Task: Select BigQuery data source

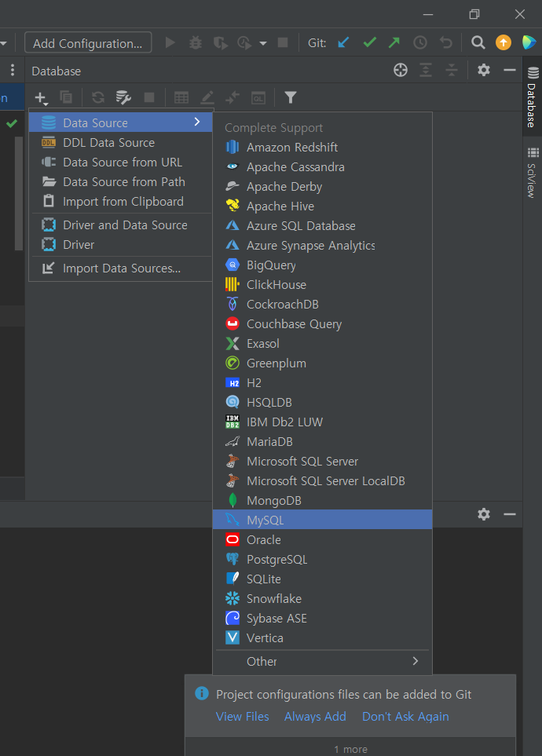Action: (x=322, y=265)
